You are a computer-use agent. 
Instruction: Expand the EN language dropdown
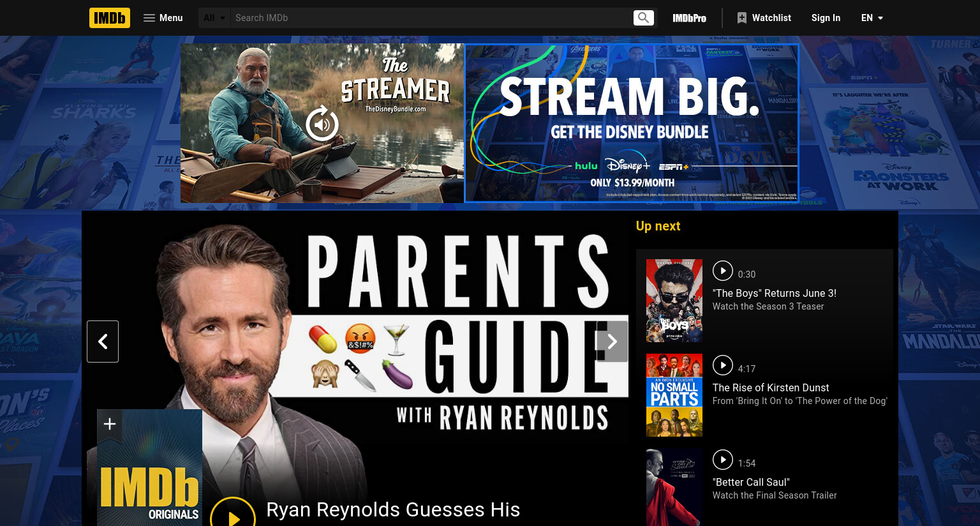(872, 18)
